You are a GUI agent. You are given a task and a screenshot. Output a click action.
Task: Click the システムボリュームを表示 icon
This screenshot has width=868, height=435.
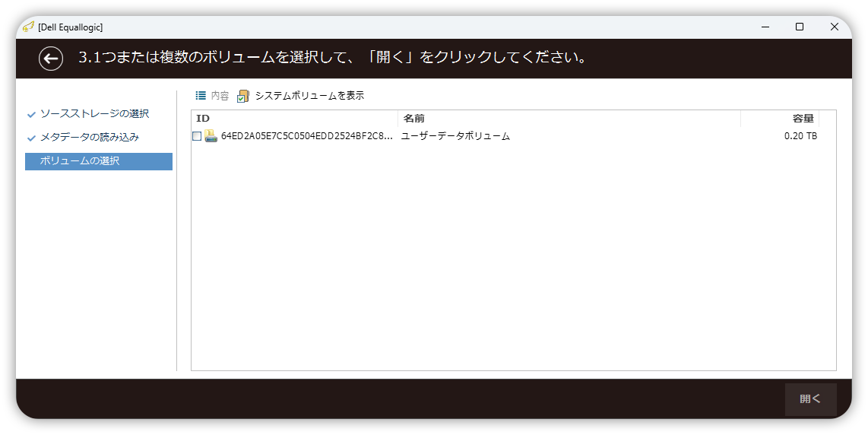(243, 96)
